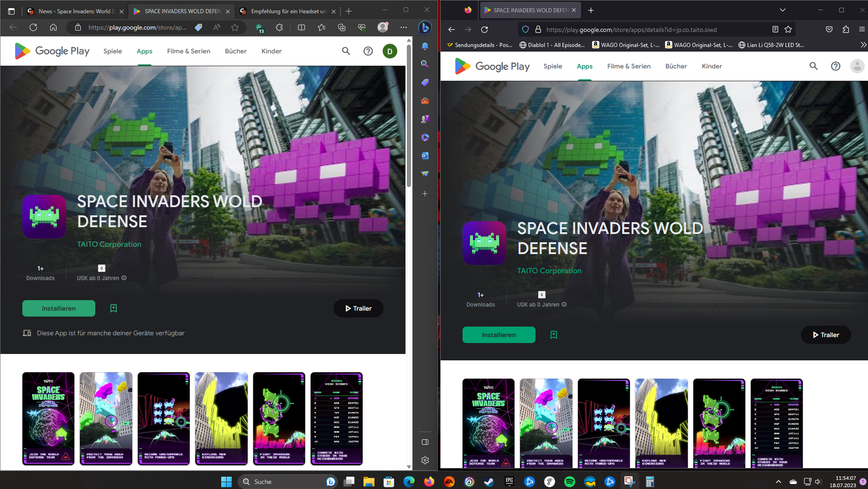The height and width of the screenshot is (489, 868).
Task: Select Filme & Serien in Edge Google Play
Action: 188,51
